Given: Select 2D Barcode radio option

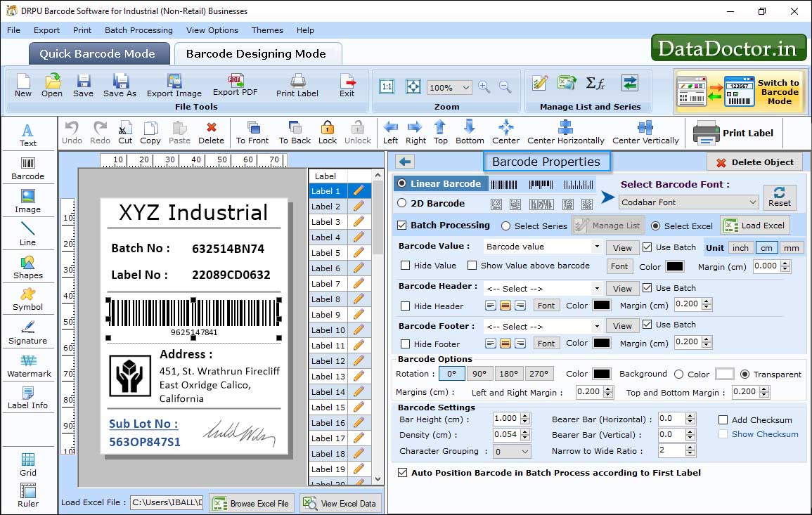Looking at the screenshot, I should (x=402, y=203).
